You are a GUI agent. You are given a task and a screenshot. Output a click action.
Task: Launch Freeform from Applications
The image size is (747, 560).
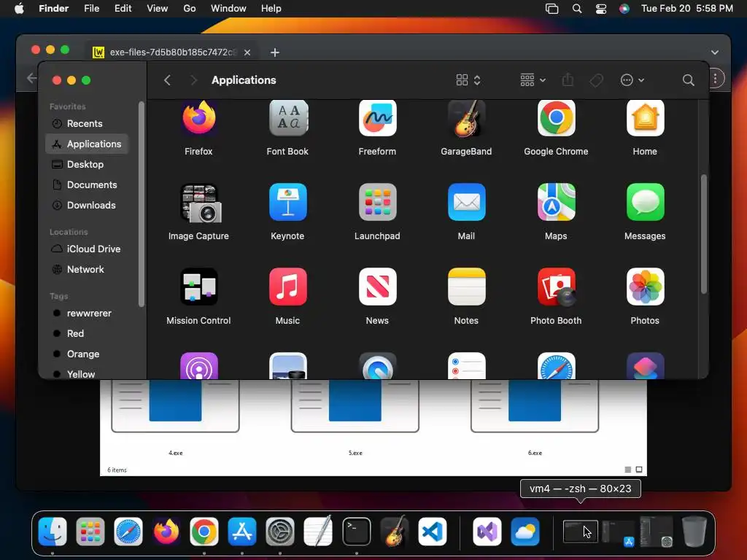[377, 118]
